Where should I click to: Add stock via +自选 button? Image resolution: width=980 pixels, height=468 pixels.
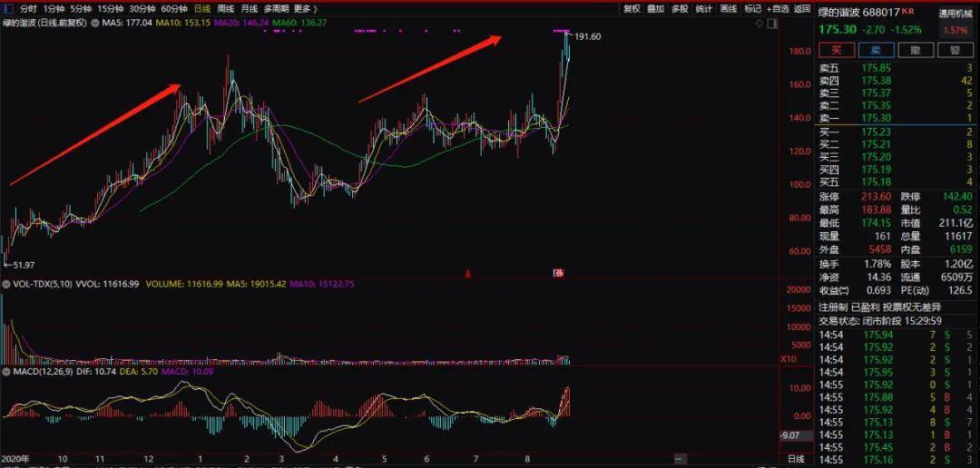pyautogui.click(x=778, y=9)
